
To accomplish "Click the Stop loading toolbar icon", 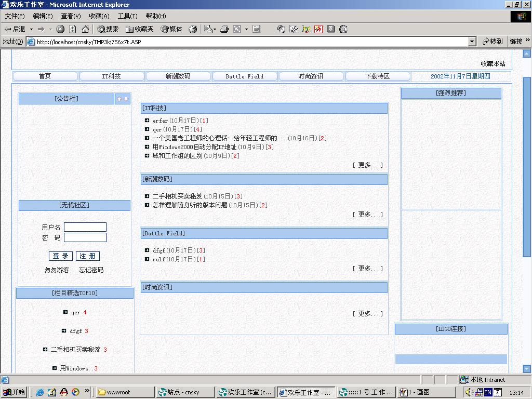I will pyautogui.click(x=60, y=29).
